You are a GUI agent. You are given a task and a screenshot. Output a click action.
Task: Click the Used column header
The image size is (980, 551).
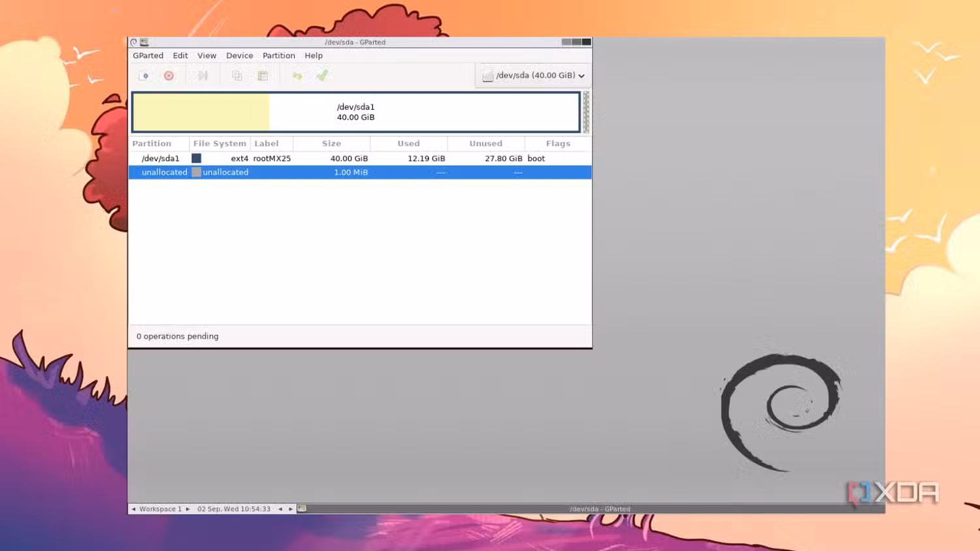pyautogui.click(x=408, y=144)
